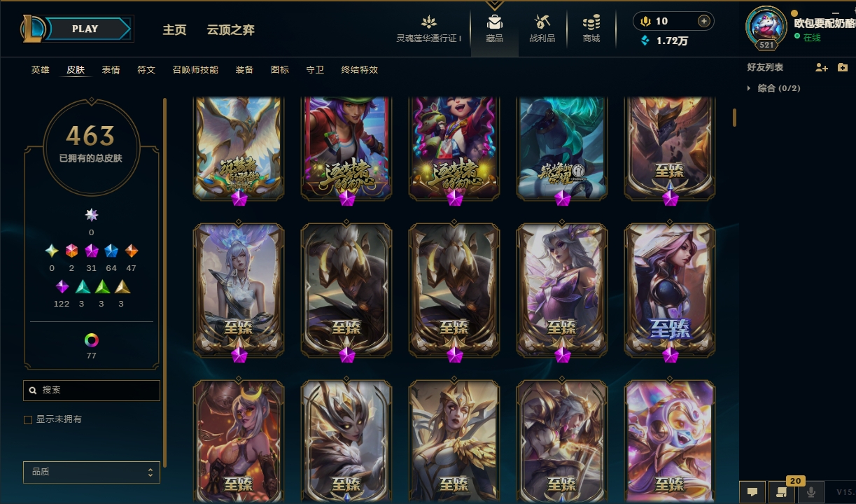Open the 藏品 collection icon
The width and height of the screenshot is (856, 504).
pos(495,23)
